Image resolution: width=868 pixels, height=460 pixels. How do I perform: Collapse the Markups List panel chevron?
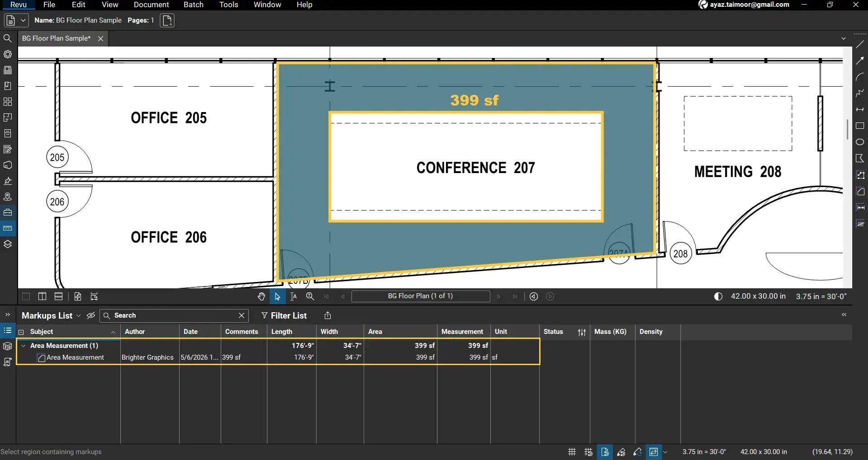844,314
